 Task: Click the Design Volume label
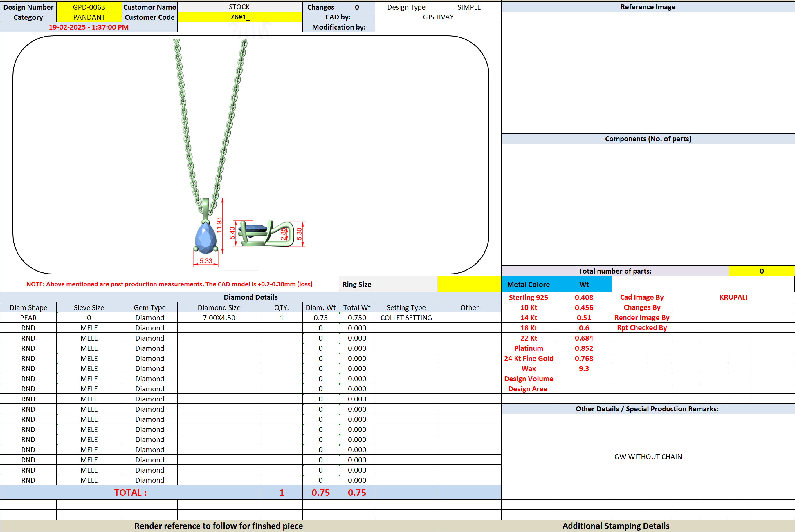tap(529, 379)
